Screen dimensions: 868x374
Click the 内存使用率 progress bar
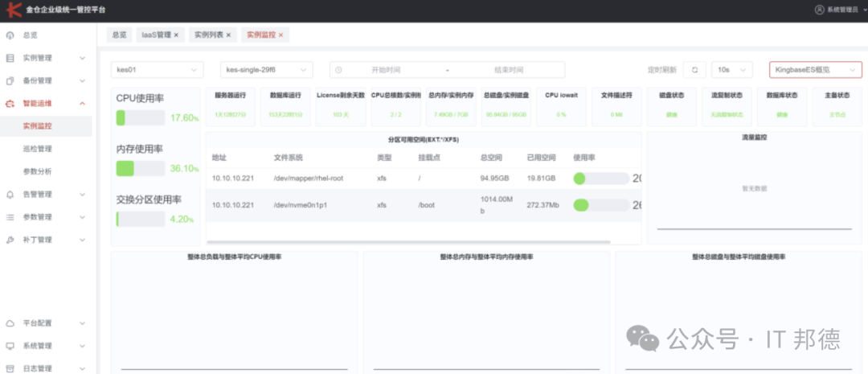coord(141,168)
